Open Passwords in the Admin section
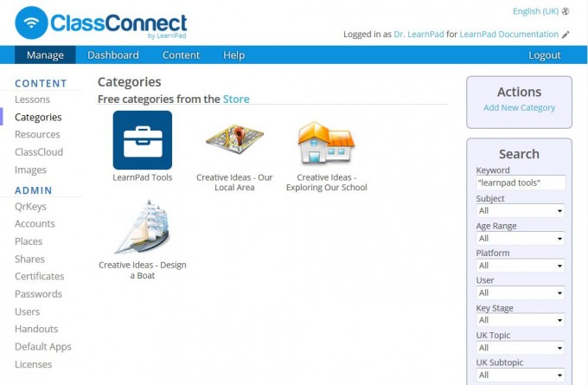Screen dimensions: 588x385 click(38, 294)
